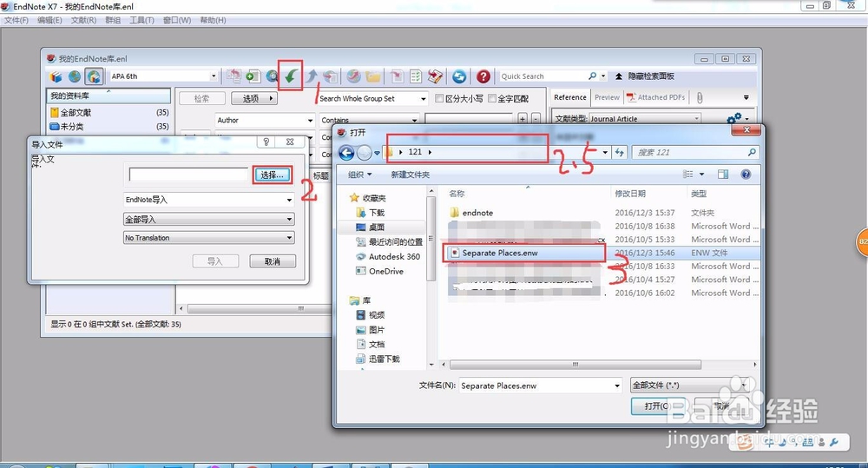This screenshot has height=468, width=868.
Task: Click the blue Sync Library icon
Action: [x=459, y=76]
